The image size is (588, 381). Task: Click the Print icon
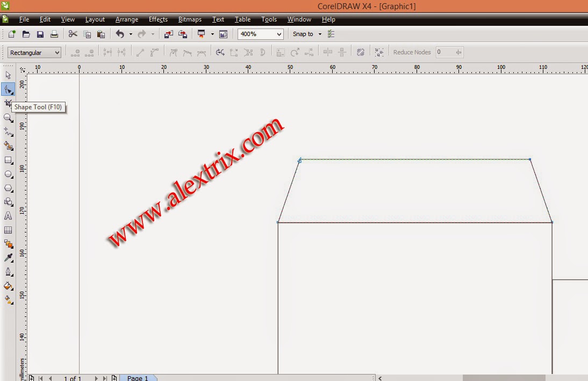click(54, 34)
